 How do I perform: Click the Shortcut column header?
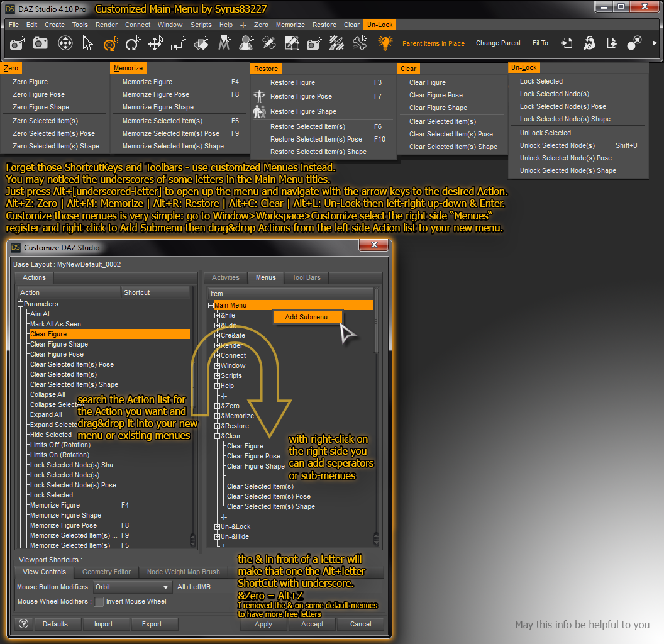[x=155, y=292]
